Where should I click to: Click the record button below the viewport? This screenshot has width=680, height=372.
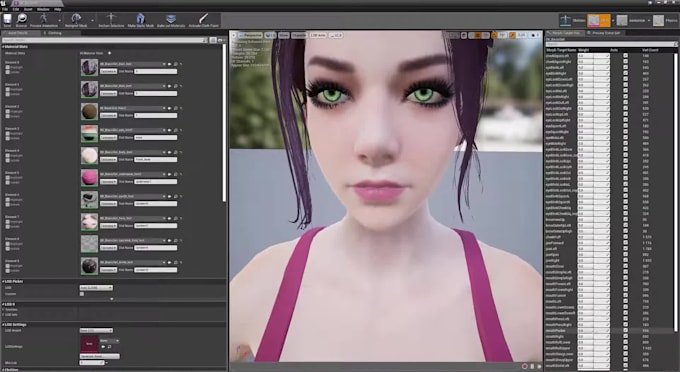[x=525, y=366]
